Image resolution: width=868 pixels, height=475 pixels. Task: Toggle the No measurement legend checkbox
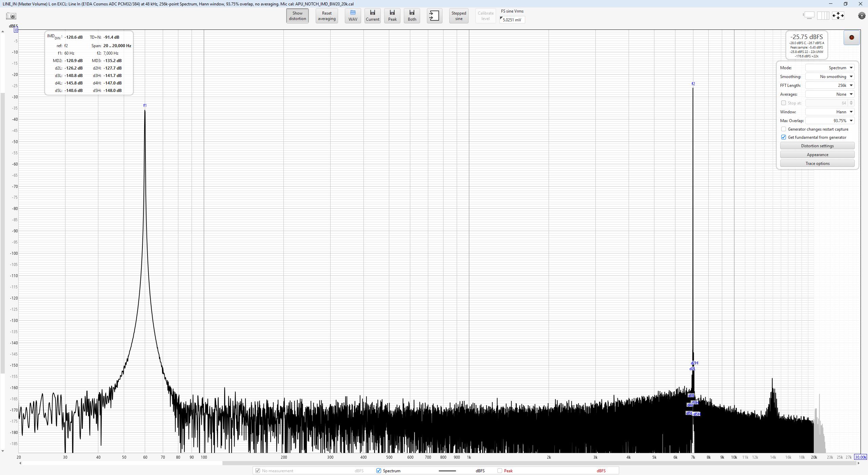(258, 471)
